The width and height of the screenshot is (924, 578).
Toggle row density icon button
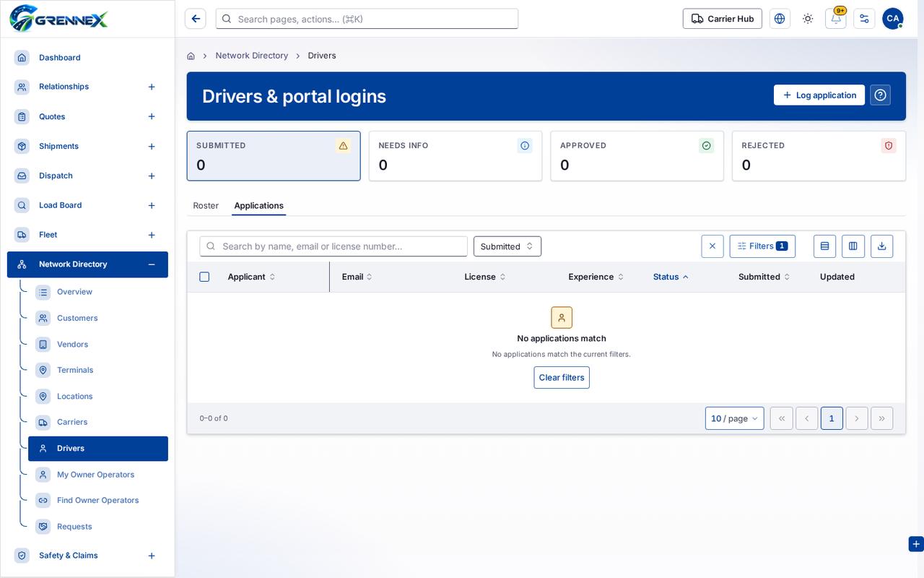824,246
